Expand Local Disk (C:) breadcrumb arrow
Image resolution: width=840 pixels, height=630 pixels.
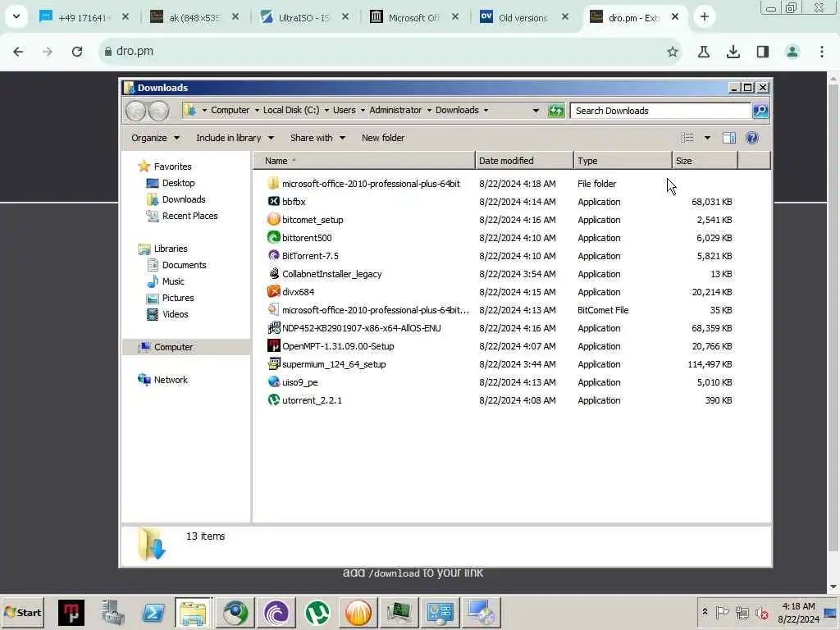tap(326, 110)
